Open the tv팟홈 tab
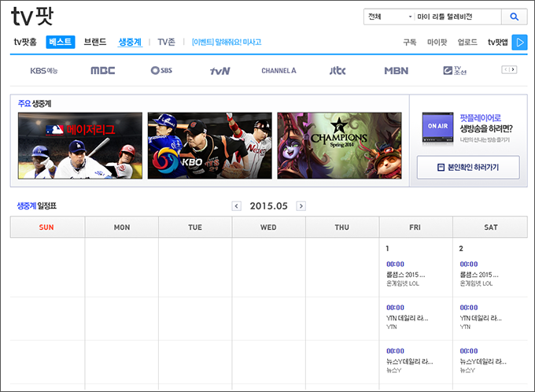535x392 pixels. tap(25, 42)
